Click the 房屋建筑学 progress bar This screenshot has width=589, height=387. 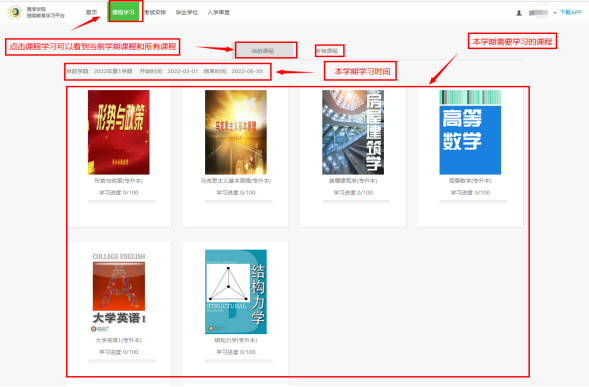coord(356,202)
